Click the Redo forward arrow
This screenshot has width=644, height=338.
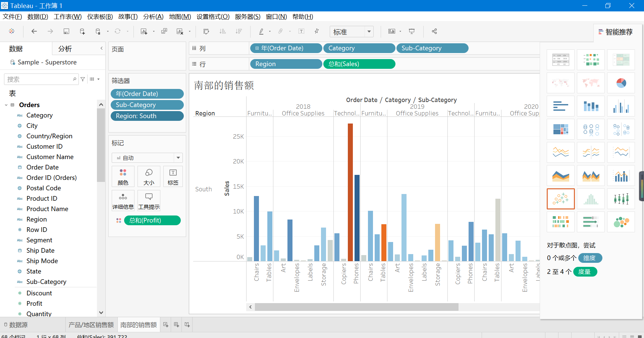click(50, 31)
